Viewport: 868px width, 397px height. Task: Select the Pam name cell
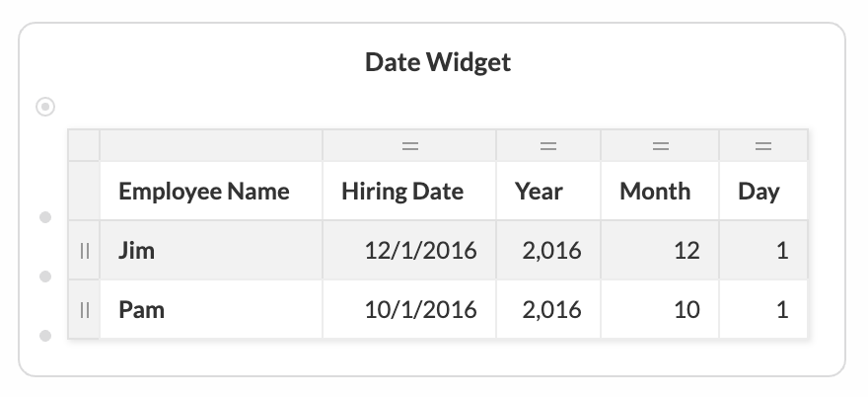(x=211, y=309)
